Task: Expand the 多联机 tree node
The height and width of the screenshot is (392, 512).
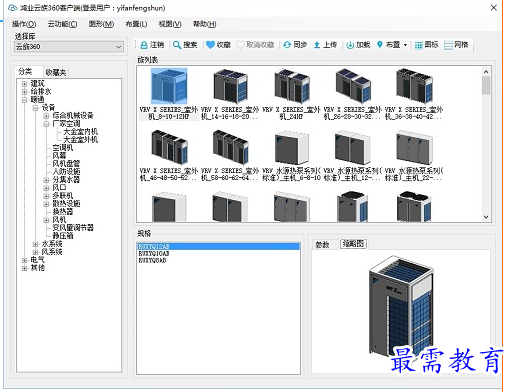Action: [46, 196]
